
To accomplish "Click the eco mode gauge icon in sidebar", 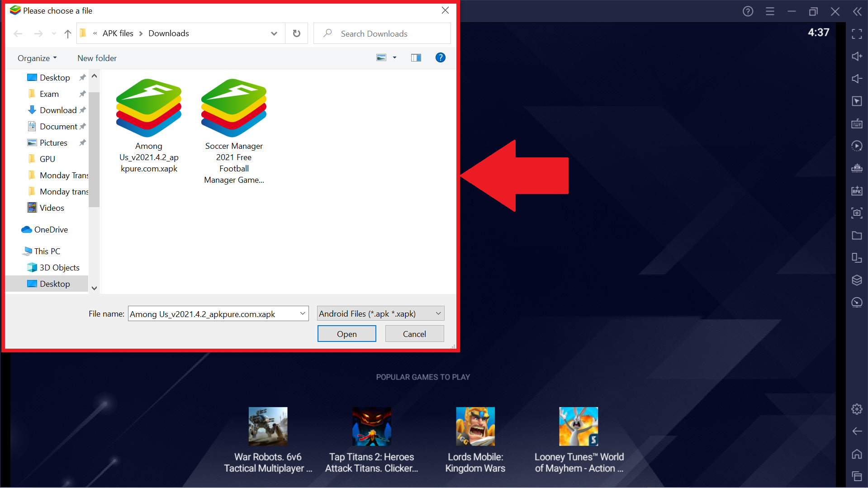I will [x=857, y=303].
